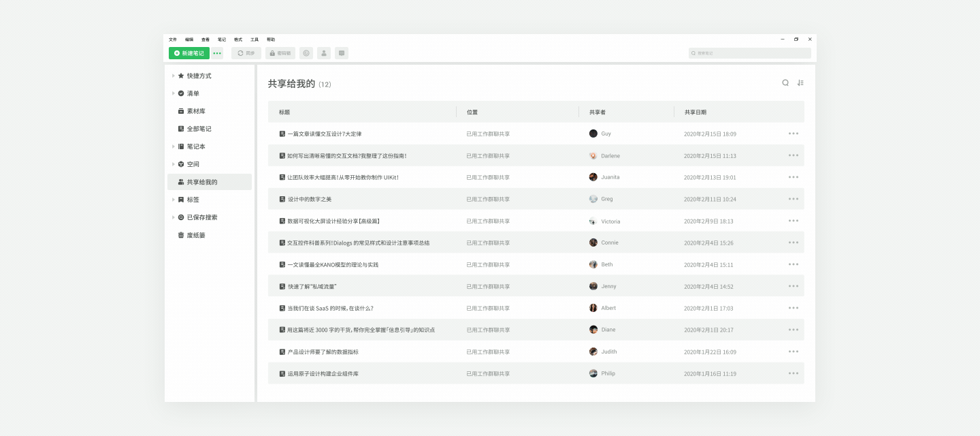Expand the 空间 tree arrow
Viewport: 980px width, 436px height.
coord(174,164)
